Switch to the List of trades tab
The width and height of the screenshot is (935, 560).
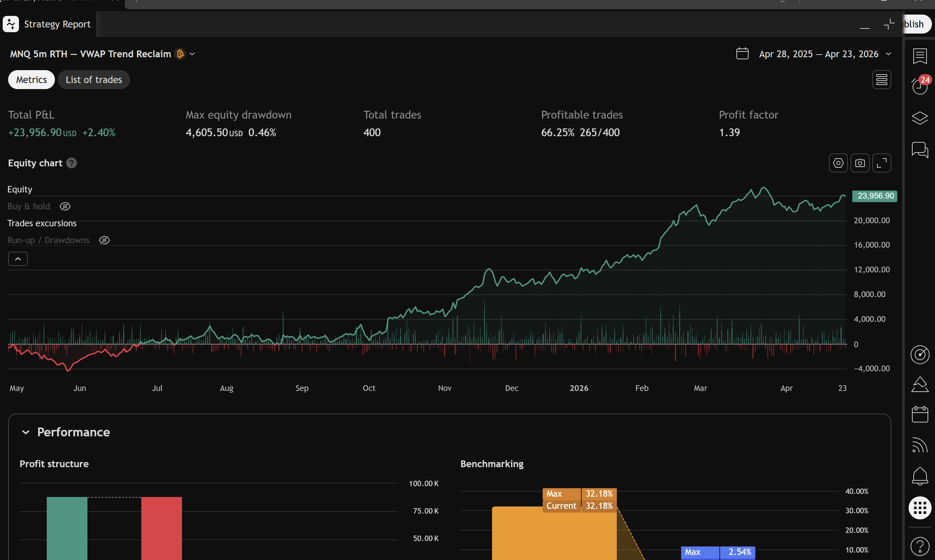pos(94,80)
